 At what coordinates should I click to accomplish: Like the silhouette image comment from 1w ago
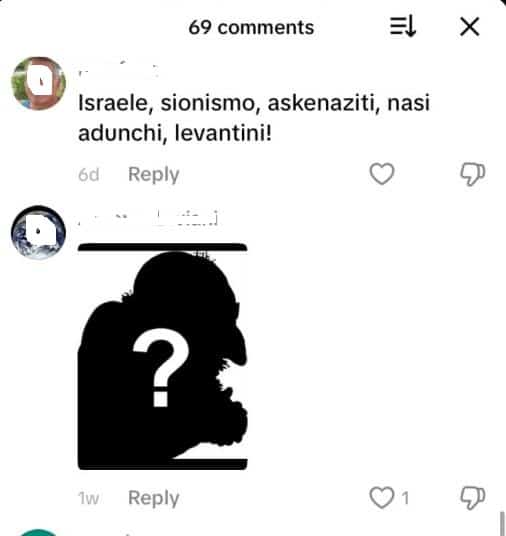[x=382, y=498]
